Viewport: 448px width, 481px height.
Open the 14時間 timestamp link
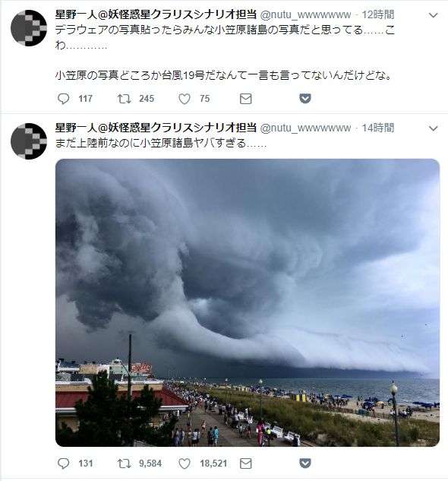(x=378, y=128)
